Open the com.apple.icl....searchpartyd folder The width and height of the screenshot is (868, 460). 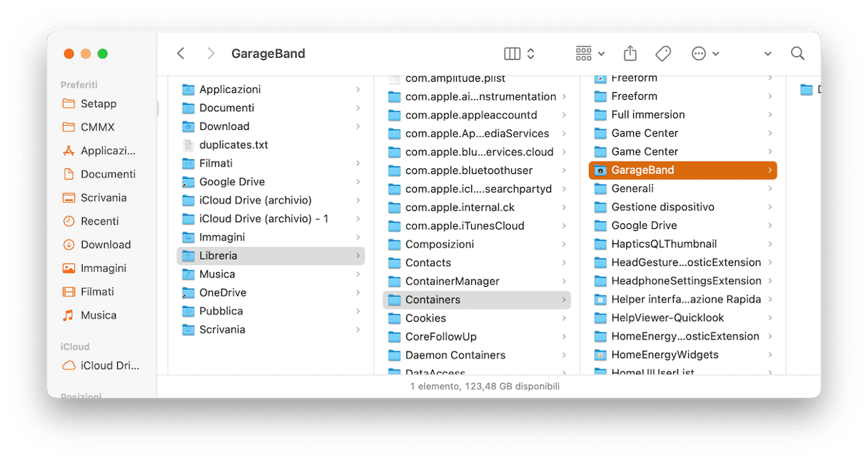click(477, 189)
